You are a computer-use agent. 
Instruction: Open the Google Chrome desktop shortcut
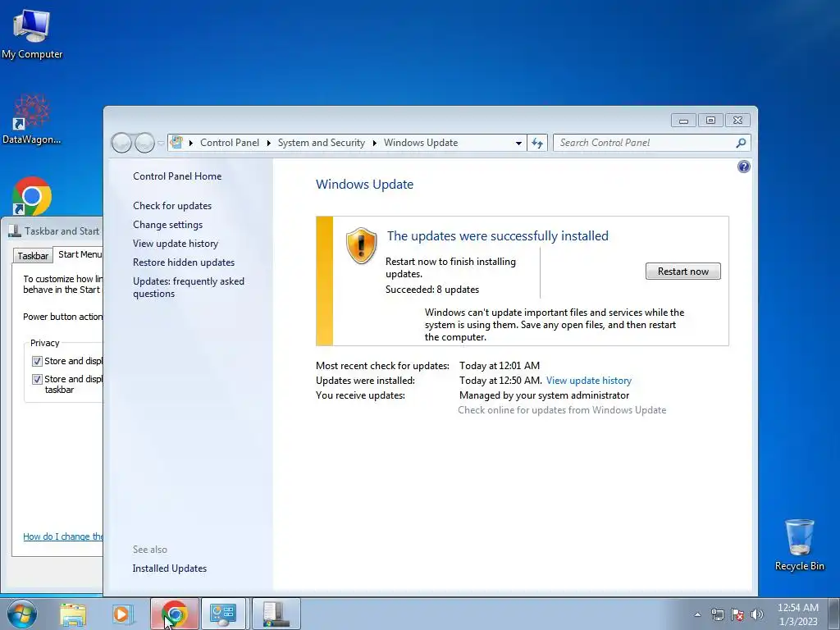coord(32,197)
